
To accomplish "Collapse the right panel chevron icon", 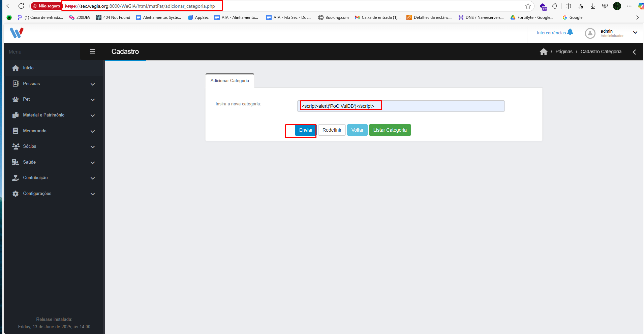I will 634,52.
